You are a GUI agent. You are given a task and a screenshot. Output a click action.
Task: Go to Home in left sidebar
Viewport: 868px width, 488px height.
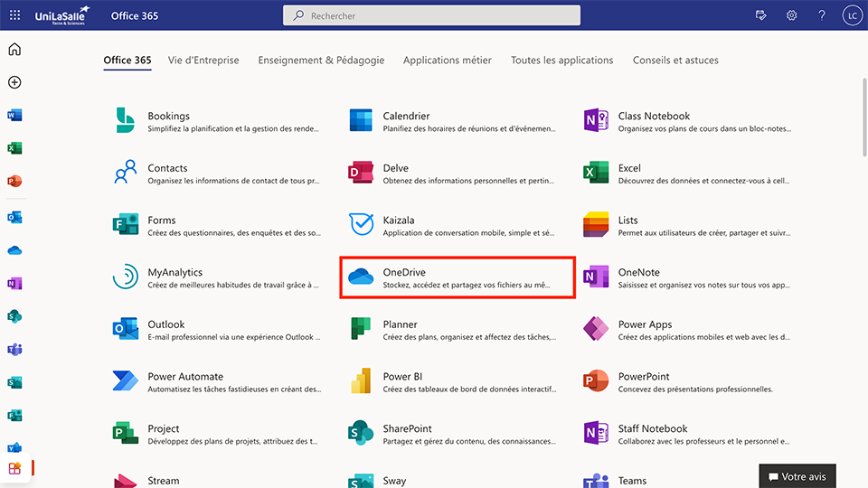[15, 49]
